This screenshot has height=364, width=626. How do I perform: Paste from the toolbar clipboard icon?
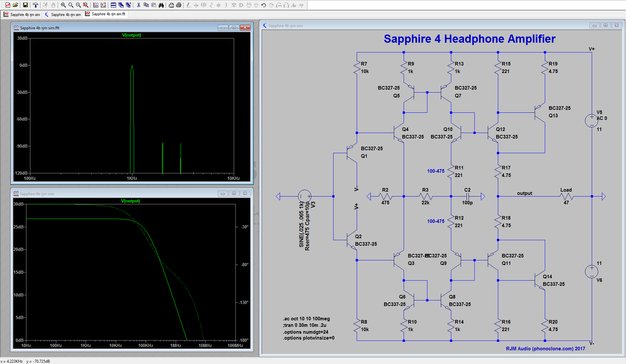click(x=154, y=5)
